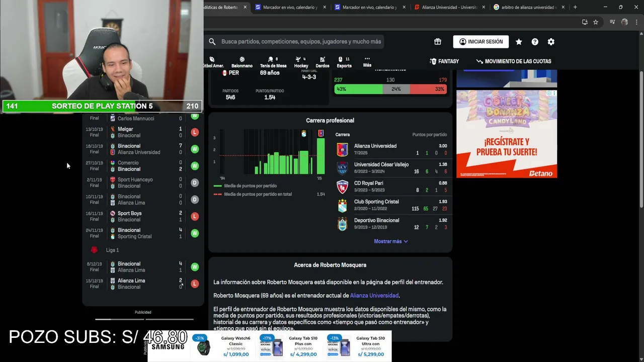Open Galaxy Tab S10 Ultra ad item

357,346
